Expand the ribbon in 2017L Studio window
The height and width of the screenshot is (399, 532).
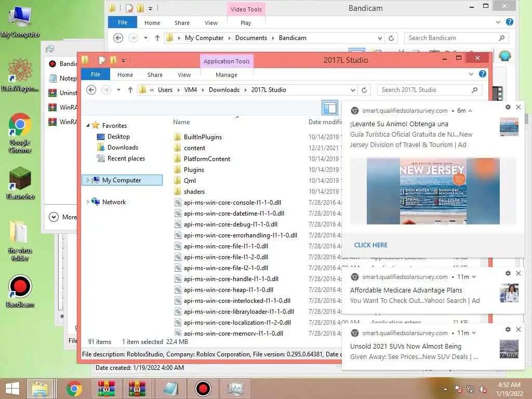(x=471, y=74)
